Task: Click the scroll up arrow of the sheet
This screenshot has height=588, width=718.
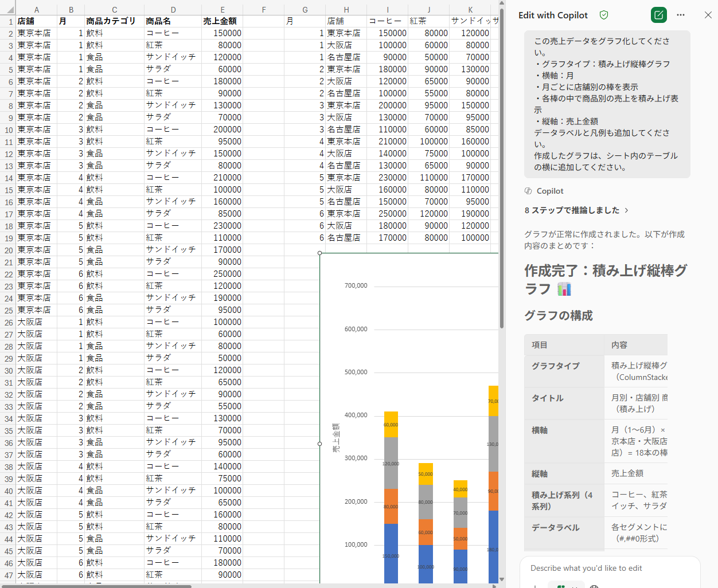Action: [502, 4]
